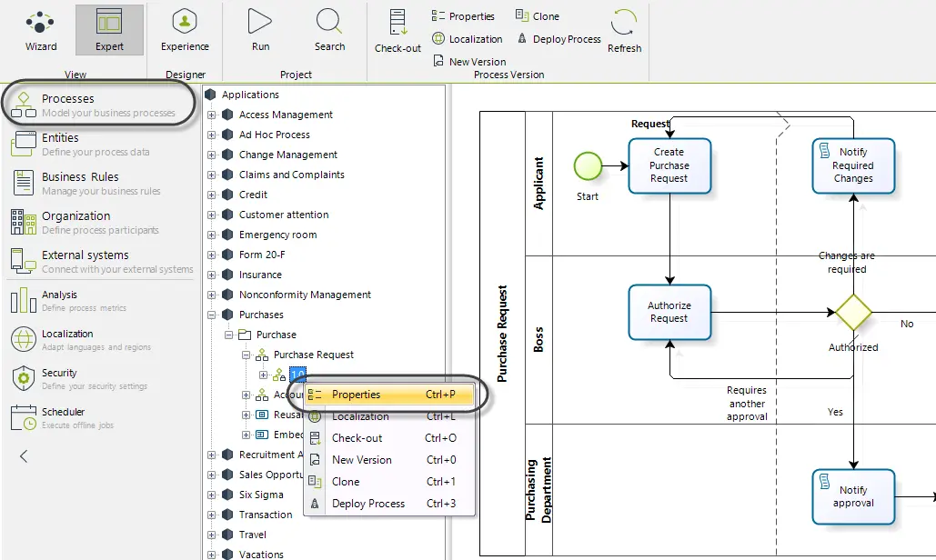Viewport: 936px width, 560px height.
Task: Collapse the Purchase Request process node
Action: (246, 355)
